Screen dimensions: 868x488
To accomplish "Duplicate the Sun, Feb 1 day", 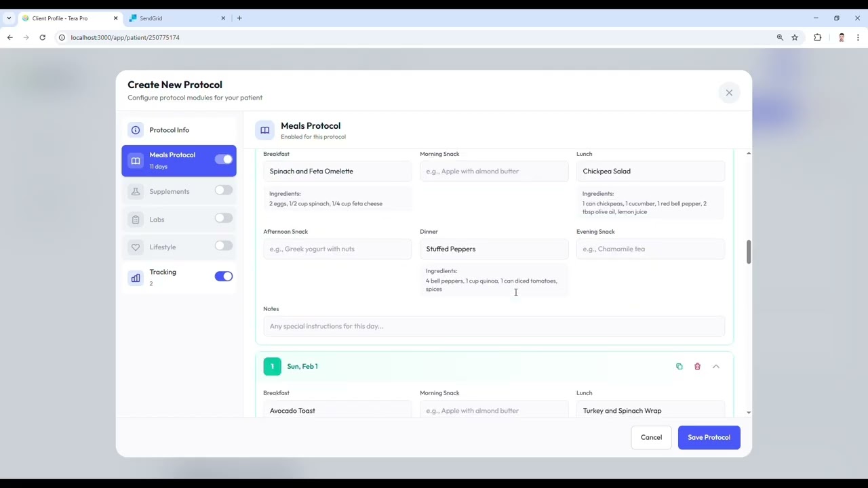I will pos(679,367).
